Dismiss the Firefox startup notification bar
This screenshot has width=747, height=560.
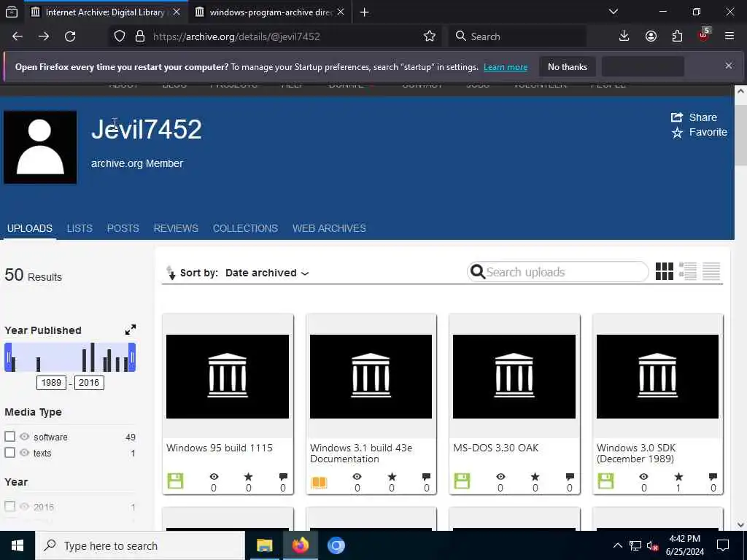coord(729,66)
